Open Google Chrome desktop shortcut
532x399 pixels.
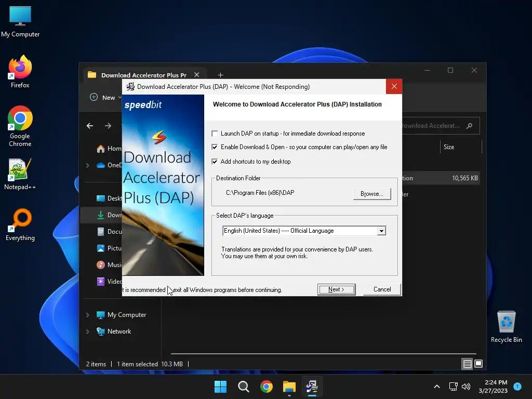(x=20, y=126)
